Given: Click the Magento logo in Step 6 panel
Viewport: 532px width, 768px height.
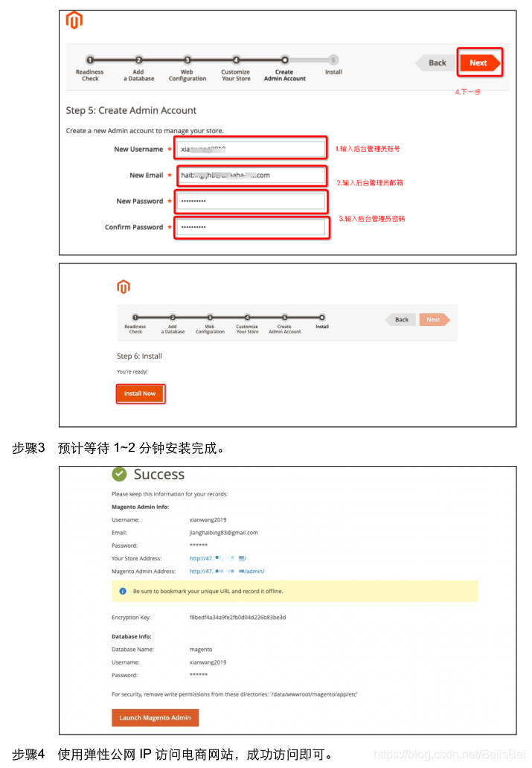Looking at the screenshot, I should tap(124, 287).
